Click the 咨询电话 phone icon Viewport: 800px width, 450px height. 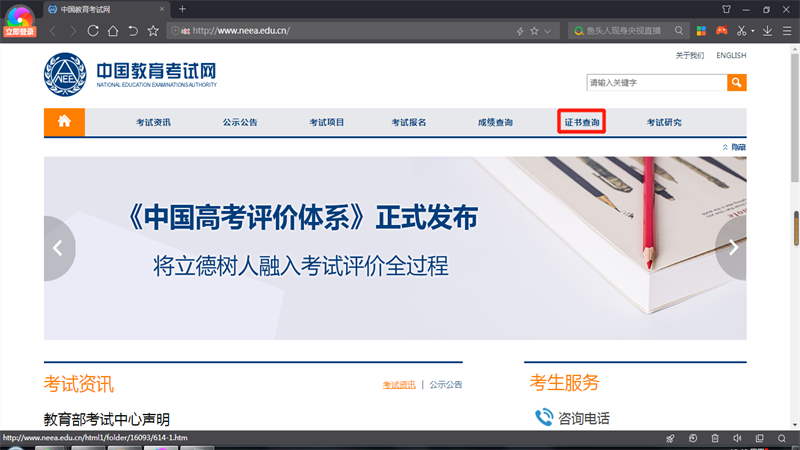[544, 417]
